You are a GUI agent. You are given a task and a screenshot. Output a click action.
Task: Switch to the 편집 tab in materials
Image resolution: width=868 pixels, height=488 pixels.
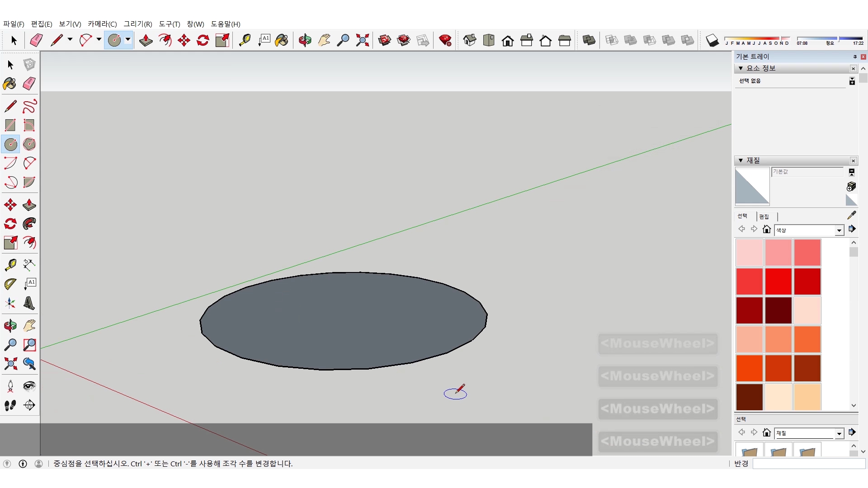click(x=764, y=216)
